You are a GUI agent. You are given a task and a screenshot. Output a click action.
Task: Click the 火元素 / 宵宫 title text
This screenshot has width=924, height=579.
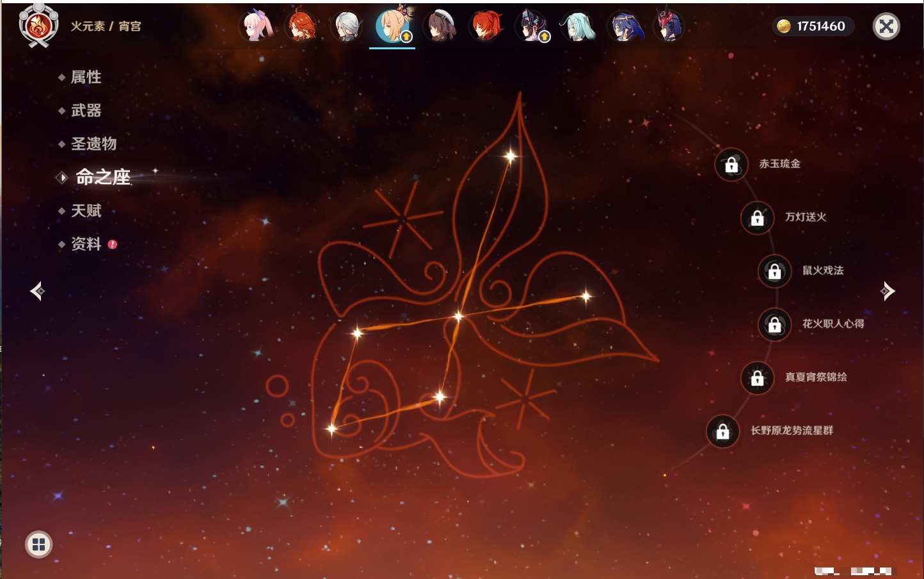coord(106,26)
